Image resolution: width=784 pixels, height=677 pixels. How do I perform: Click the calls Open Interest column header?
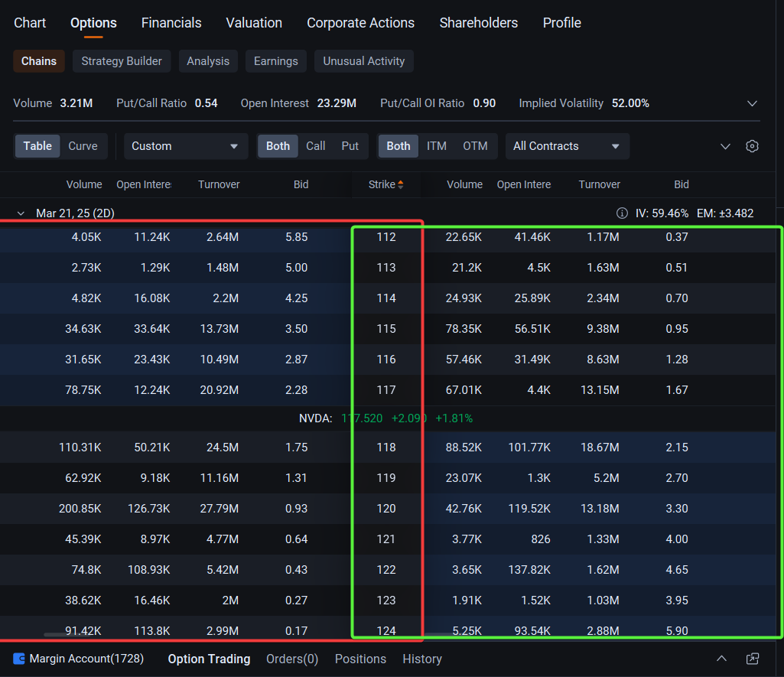(x=144, y=184)
